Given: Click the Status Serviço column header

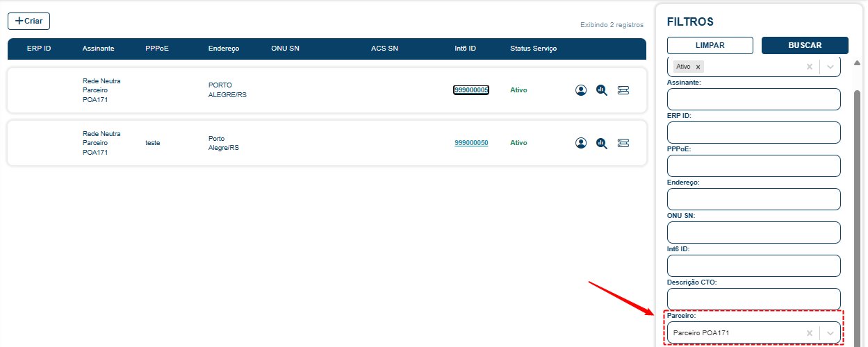Looking at the screenshot, I should (x=533, y=49).
